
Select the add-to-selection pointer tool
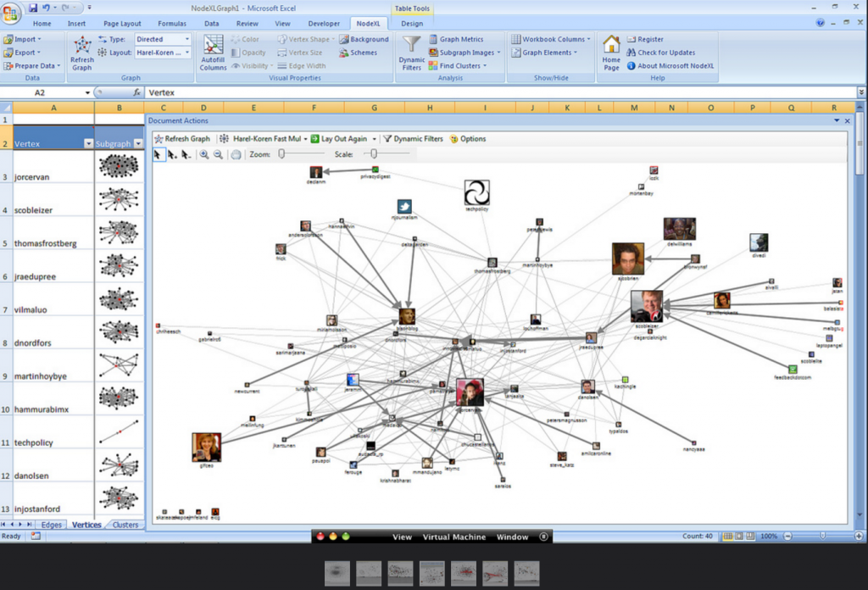point(172,154)
